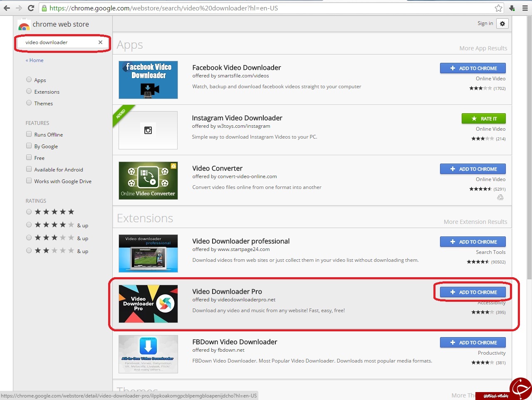Open Instagram Video Downloader thumbnail

148,130
